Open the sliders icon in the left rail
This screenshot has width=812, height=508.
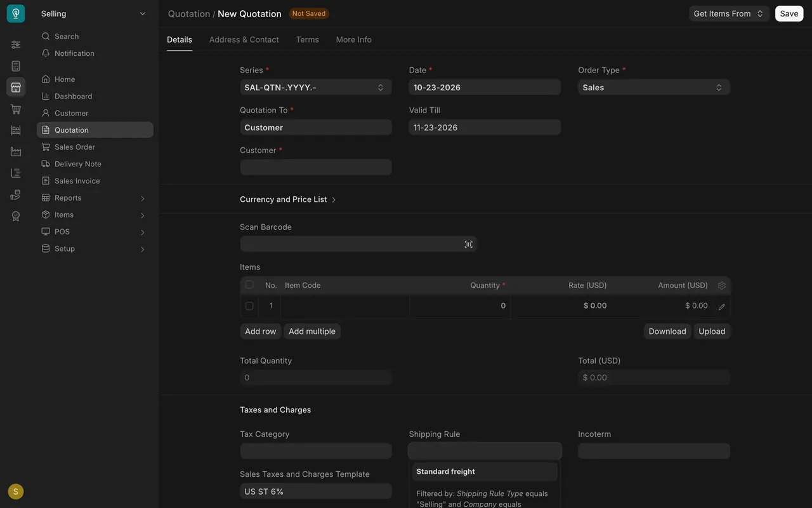pos(16,44)
